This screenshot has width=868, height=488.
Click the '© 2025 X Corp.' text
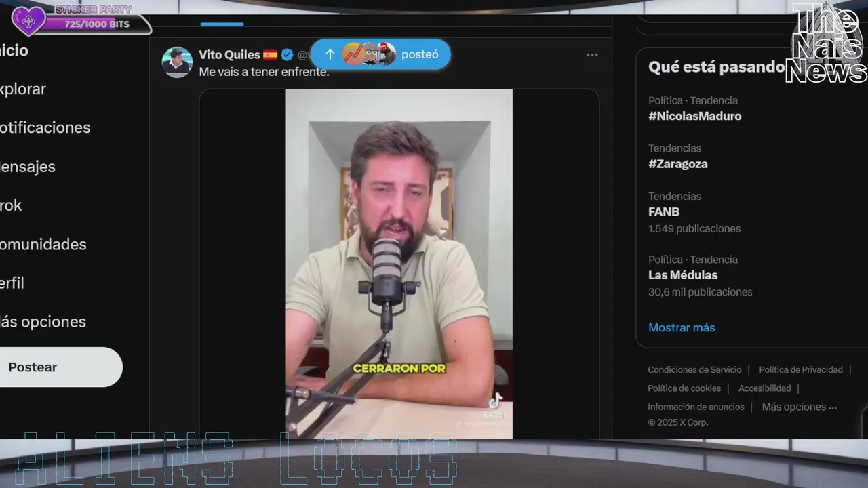677,422
